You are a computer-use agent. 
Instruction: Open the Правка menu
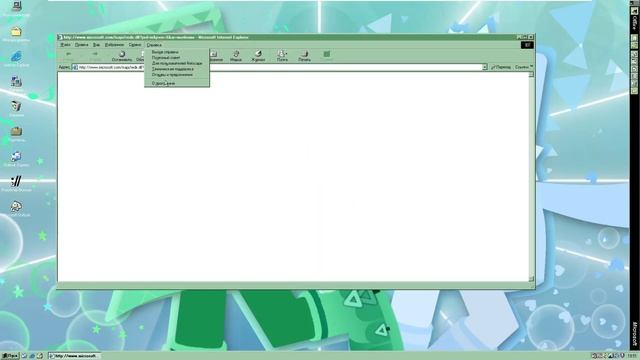81,44
